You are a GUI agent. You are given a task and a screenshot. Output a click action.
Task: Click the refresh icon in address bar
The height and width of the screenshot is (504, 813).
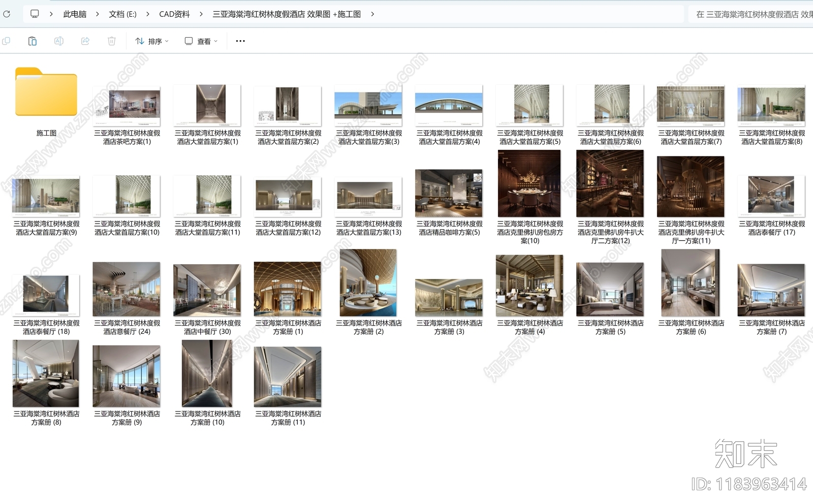coord(6,14)
